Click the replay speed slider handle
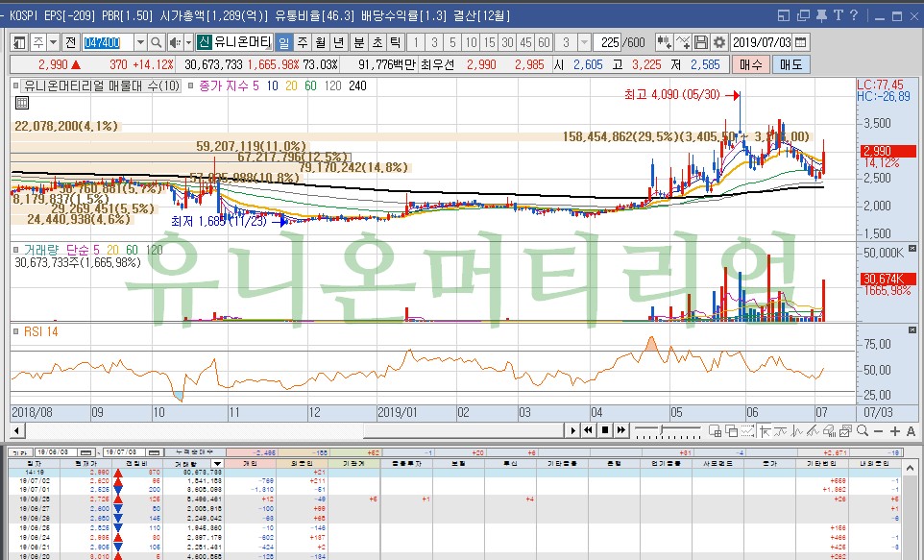 point(662,429)
